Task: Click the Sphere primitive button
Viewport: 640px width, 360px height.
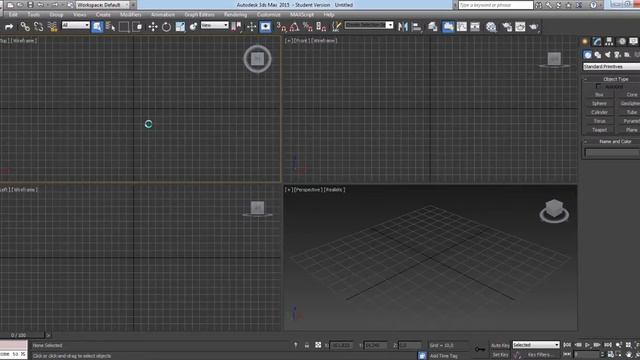Action: coord(599,104)
